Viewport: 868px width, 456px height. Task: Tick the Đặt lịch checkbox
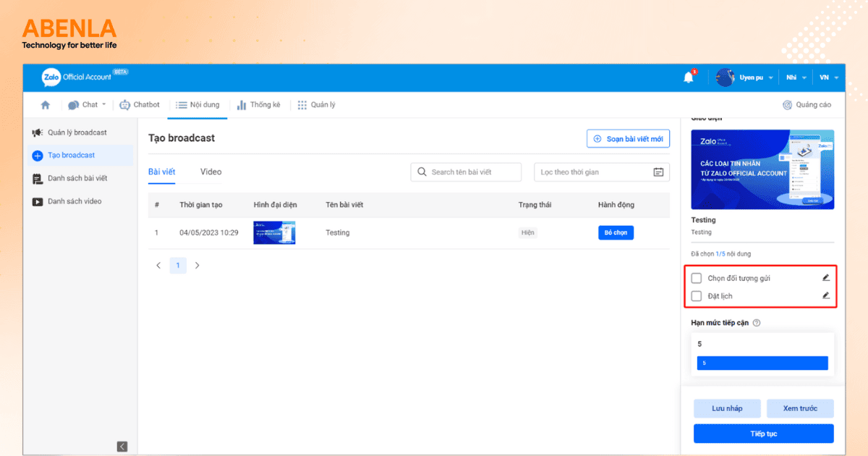tap(697, 296)
